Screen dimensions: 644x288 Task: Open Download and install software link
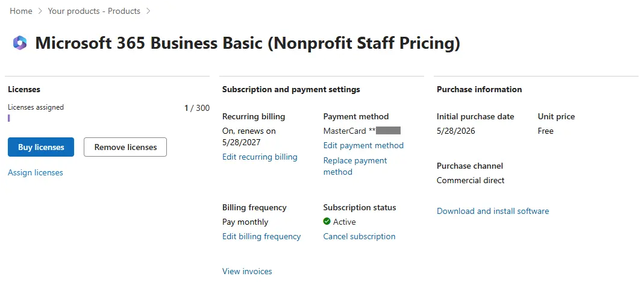(493, 211)
